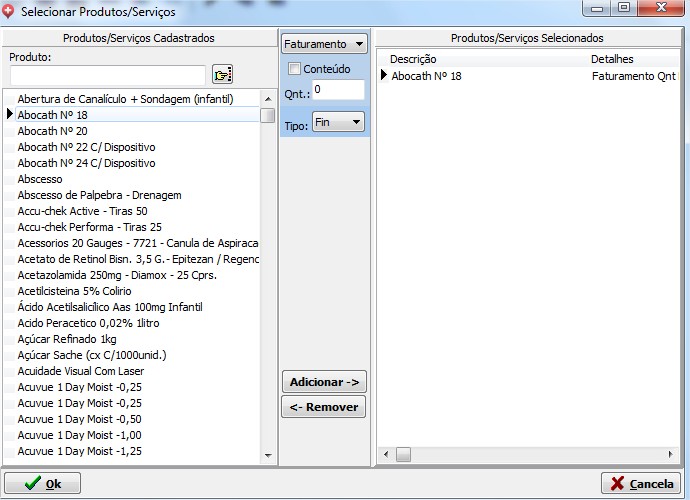Click the Detalhes column header

612,59
